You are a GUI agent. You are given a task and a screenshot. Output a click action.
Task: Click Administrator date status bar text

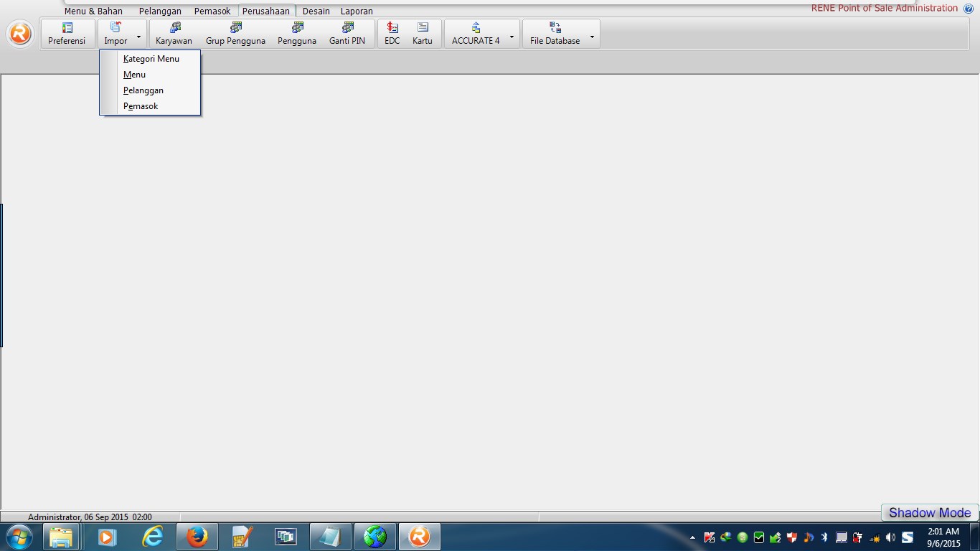pyautogui.click(x=90, y=517)
